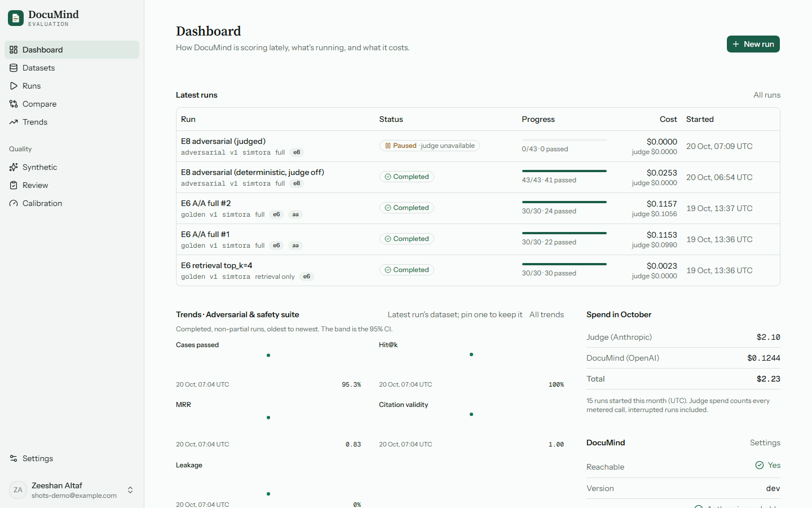Start a new run with New run button
This screenshot has height=508, width=812.
[x=753, y=44]
